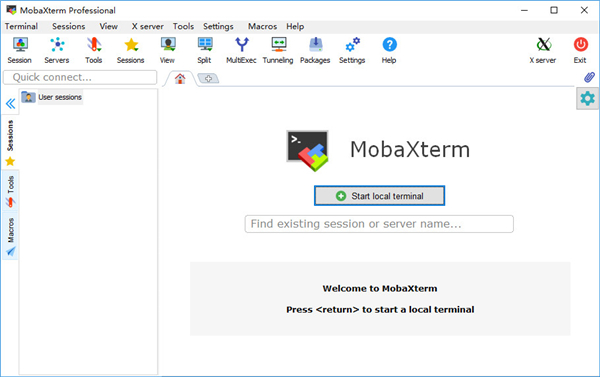The height and width of the screenshot is (377, 600).
Task: Close the MobaXterm window
Action: click(584, 10)
